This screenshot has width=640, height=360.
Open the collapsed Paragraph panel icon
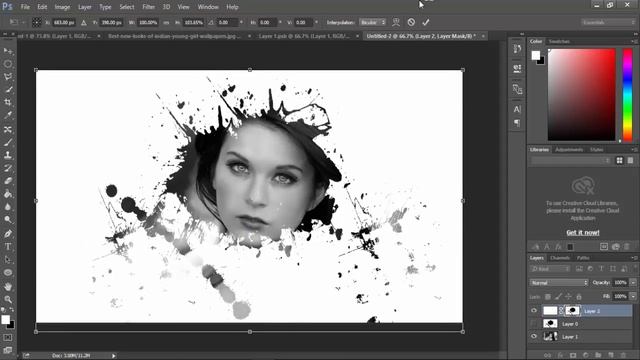(x=517, y=123)
